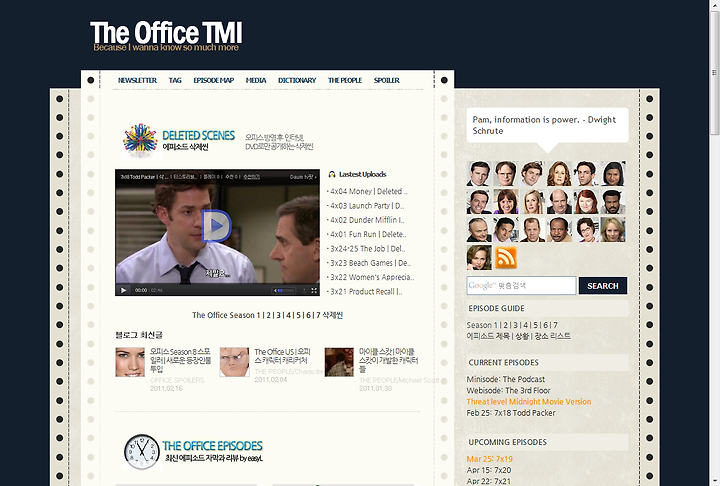Adjust the video volume slider
Image resolution: width=720 pixels, height=486 pixels.
tap(287, 290)
